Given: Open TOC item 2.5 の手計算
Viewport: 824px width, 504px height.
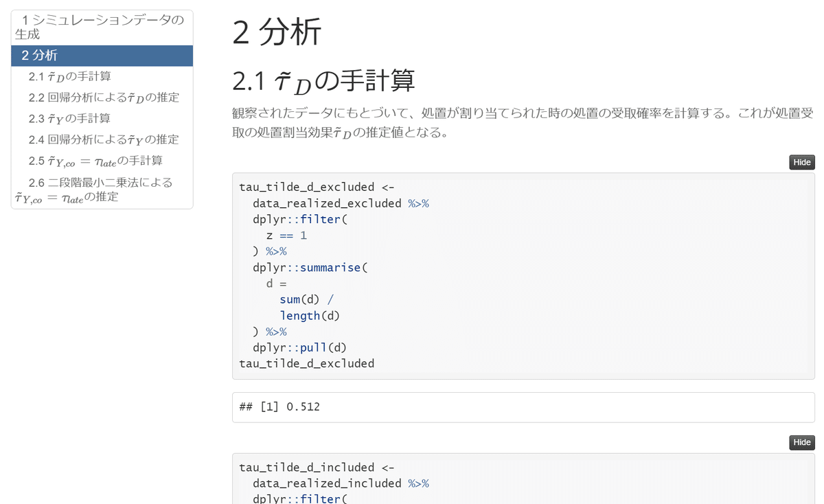Looking at the screenshot, I should click(x=102, y=161).
